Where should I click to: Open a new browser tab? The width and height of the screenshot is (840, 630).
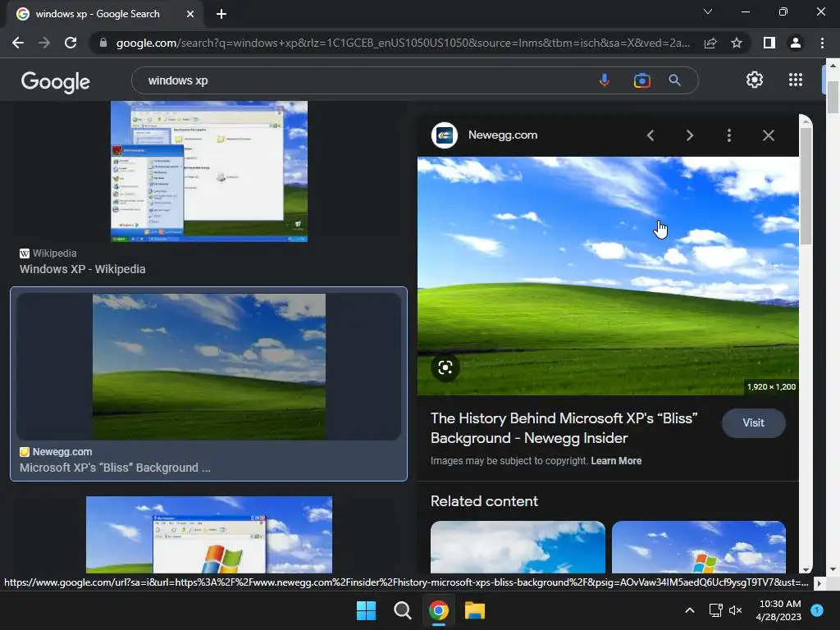pyautogui.click(x=221, y=14)
